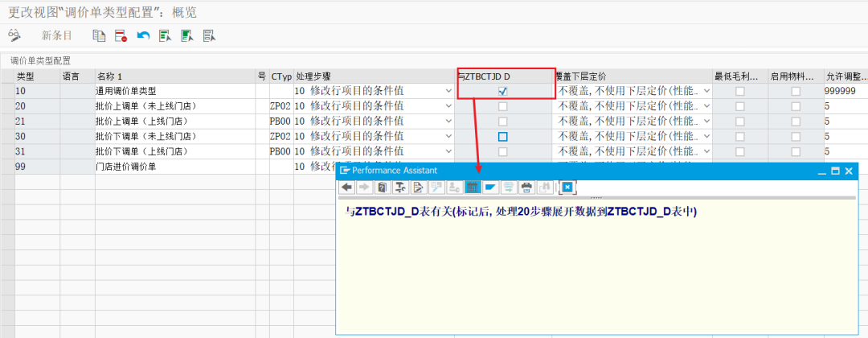Viewport: 868px width, 338px height.
Task: Uncheck 与ZTBCTJD D checkbox for row 通用调价单类型
Action: click(502, 92)
